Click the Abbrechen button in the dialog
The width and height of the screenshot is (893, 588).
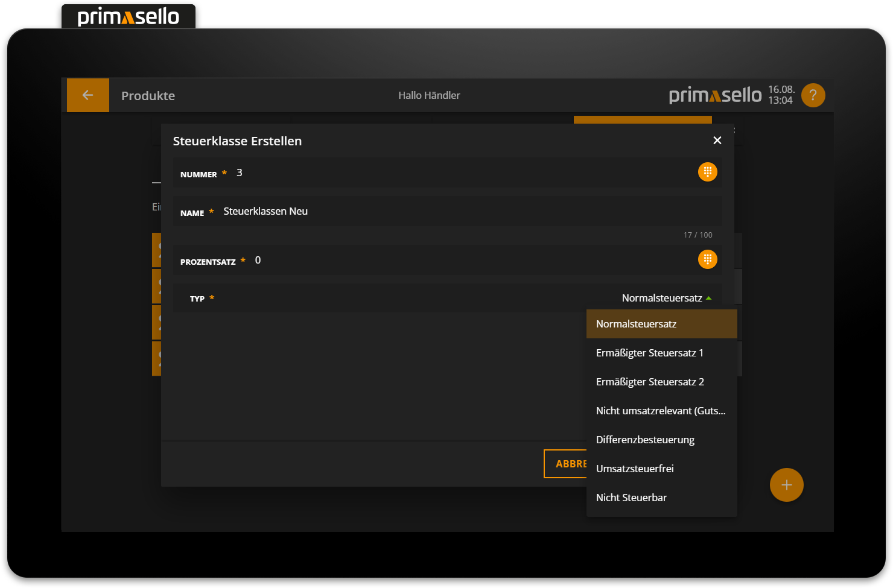tap(565, 464)
